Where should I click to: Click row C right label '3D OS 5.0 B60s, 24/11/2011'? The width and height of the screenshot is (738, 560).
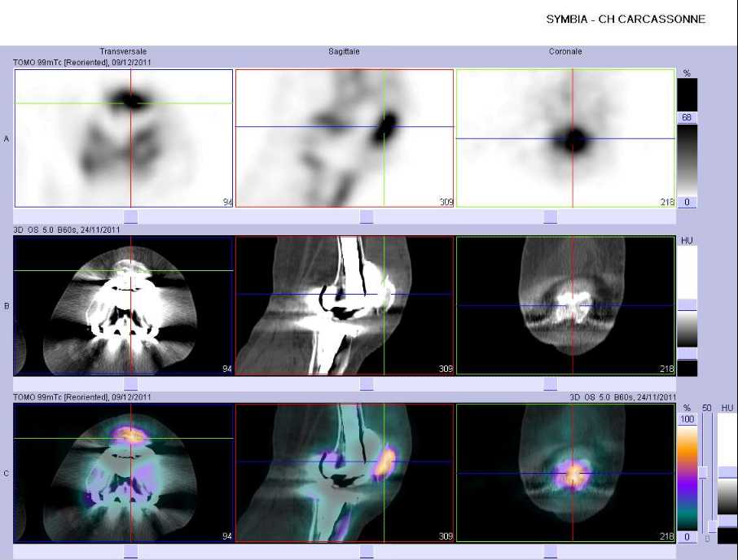(x=622, y=397)
